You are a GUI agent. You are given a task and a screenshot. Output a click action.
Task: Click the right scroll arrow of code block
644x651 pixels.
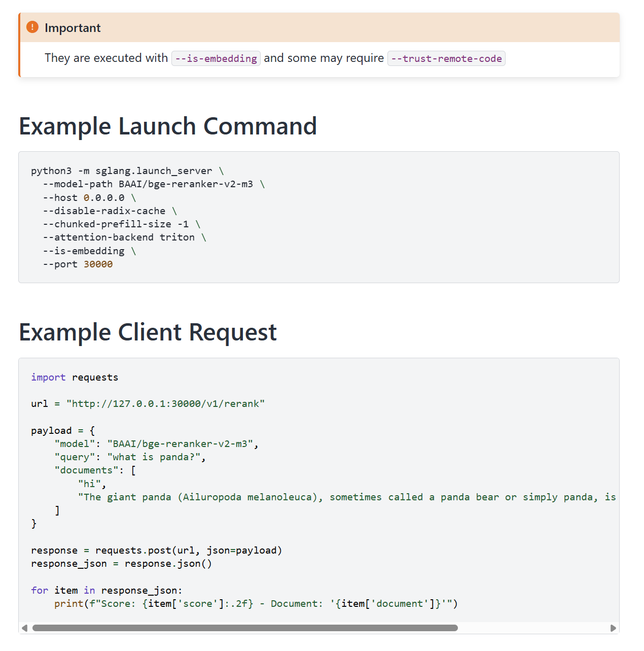613,628
